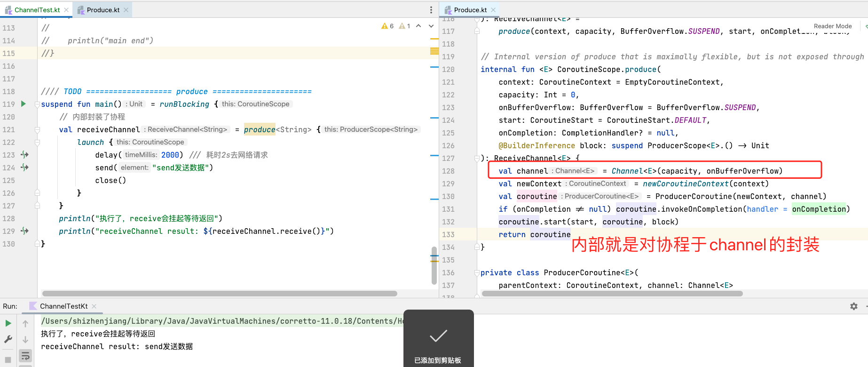Collapse fold end marker at line 127

click(x=37, y=206)
